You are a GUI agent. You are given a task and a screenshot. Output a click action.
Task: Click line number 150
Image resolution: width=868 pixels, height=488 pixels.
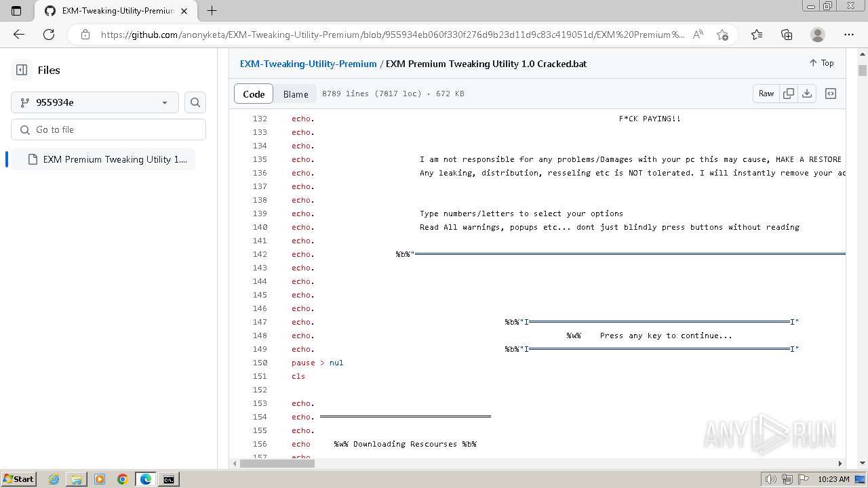tap(259, 363)
